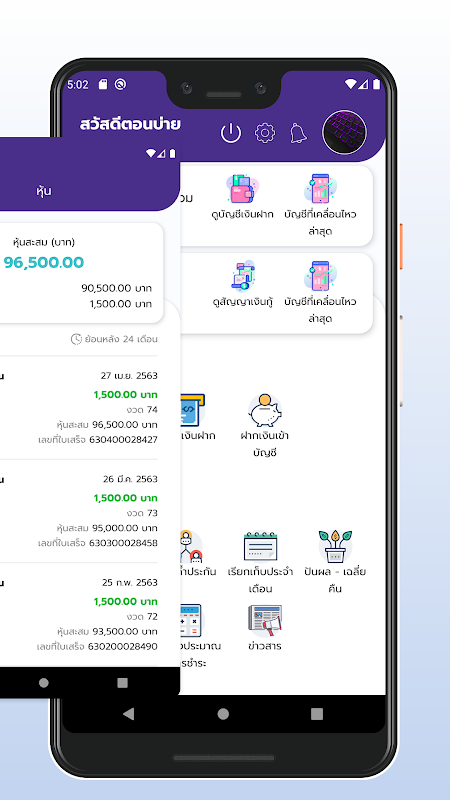Open notifications bell icon
Image resolution: width=450 pixels, height=800 pixels.
(x=298, y=133)
